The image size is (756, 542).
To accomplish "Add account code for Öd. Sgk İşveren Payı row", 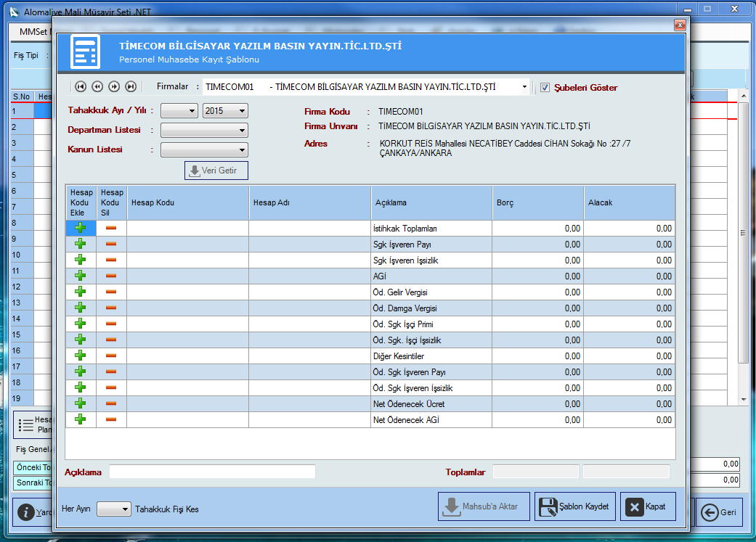I will (81, 371).
